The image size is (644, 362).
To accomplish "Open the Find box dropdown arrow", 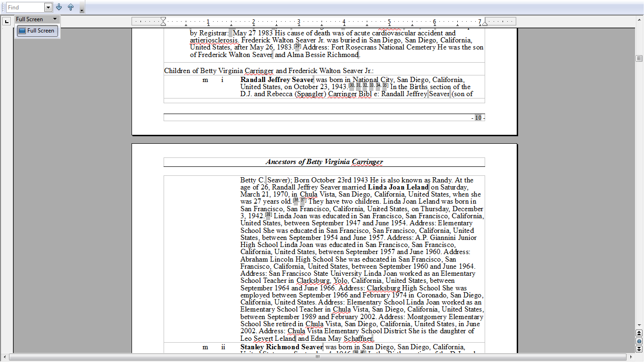I will [47, 7].
